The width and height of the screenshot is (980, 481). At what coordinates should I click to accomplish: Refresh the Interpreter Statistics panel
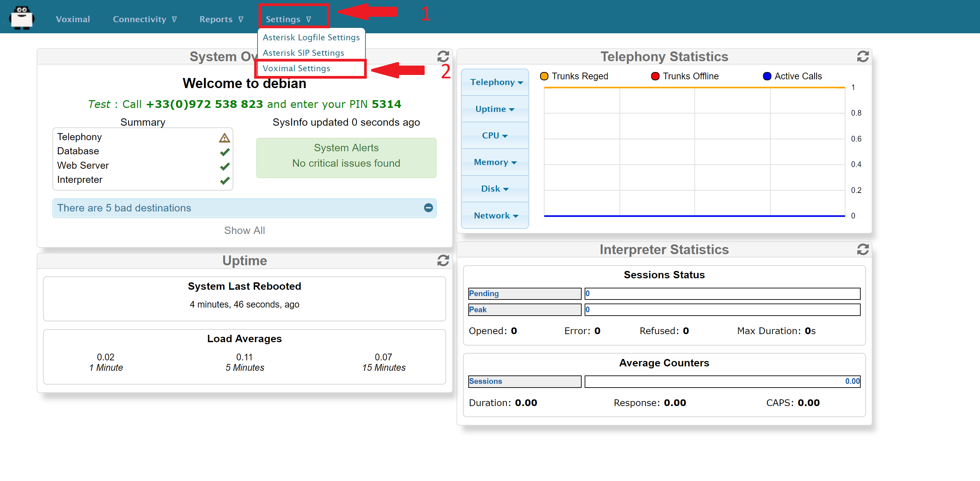coord(862,249)
